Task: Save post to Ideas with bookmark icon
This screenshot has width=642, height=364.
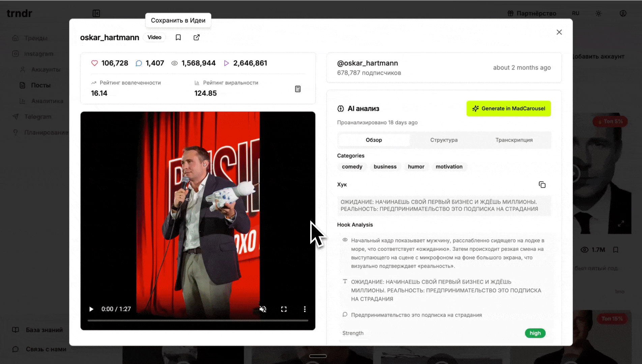Action: 178,37
